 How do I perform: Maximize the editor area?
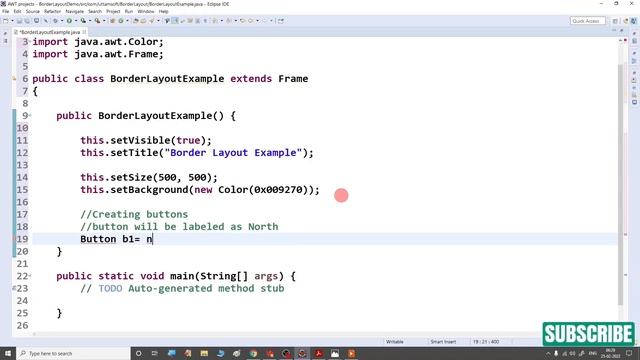[x=622, y=31]
